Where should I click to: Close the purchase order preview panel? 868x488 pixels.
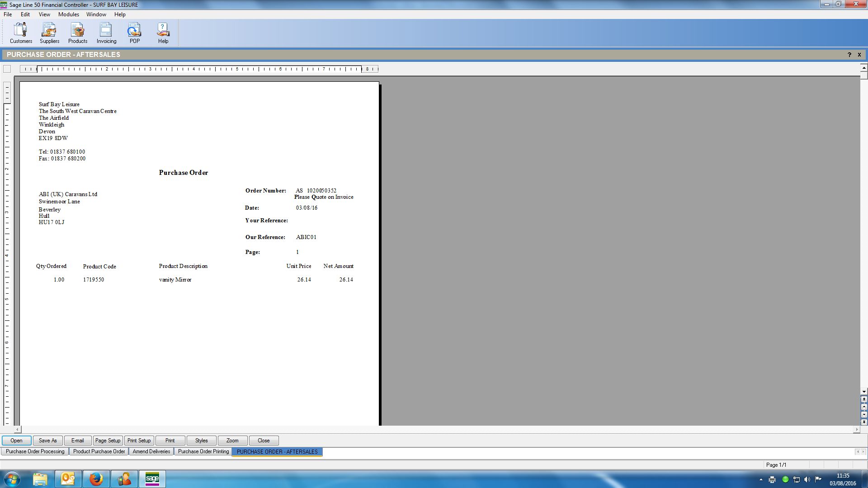click(x=859, y=55)
